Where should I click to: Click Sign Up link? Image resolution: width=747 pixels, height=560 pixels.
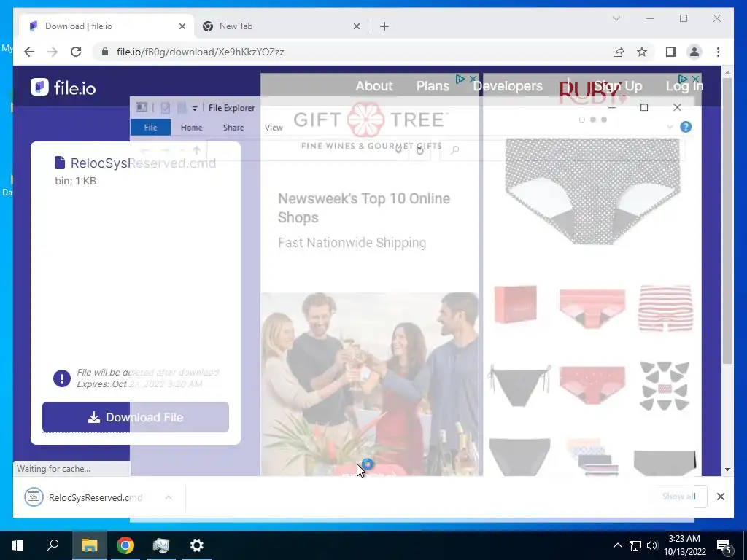[618, 86]
